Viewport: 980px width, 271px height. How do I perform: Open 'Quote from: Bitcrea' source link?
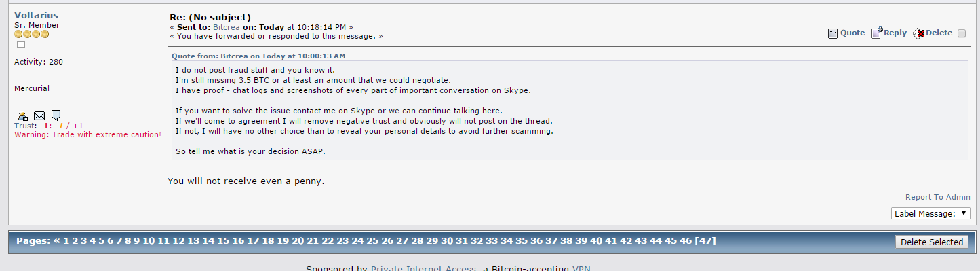click(x=258, y=56)
